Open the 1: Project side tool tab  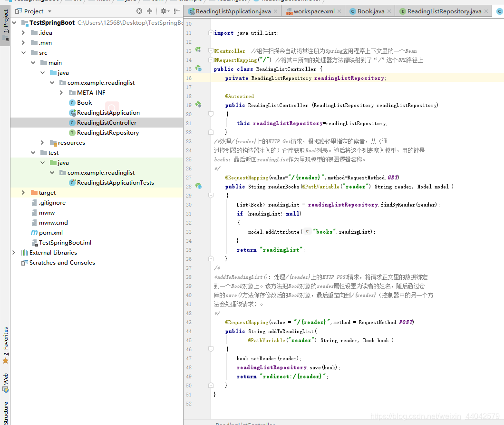click(x=5, y=24)
